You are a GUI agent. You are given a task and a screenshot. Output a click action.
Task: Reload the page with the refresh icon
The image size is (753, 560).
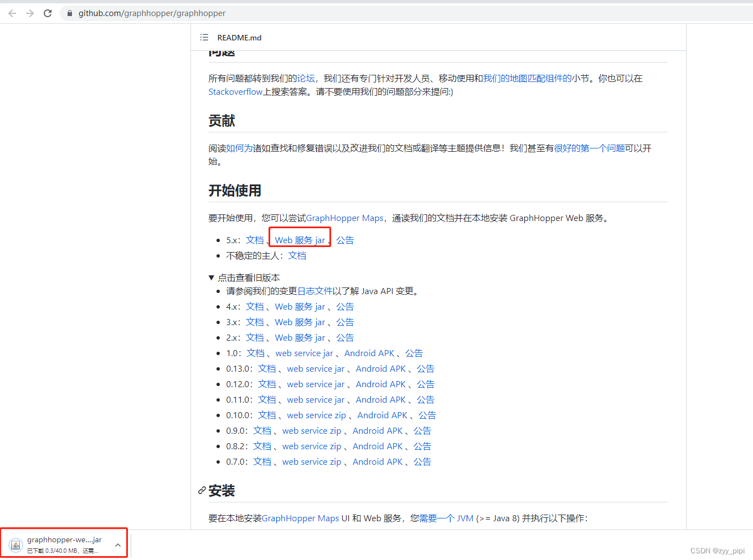pos(48,13)
